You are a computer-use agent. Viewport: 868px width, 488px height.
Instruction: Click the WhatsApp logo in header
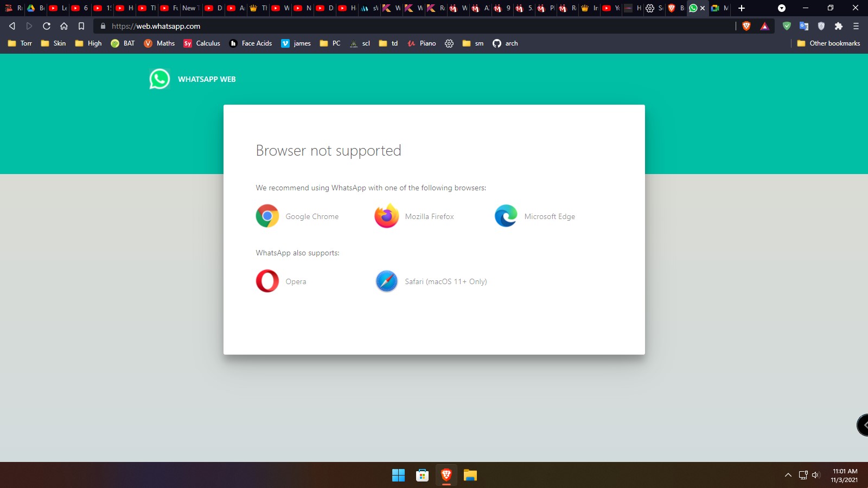point(159,79)
